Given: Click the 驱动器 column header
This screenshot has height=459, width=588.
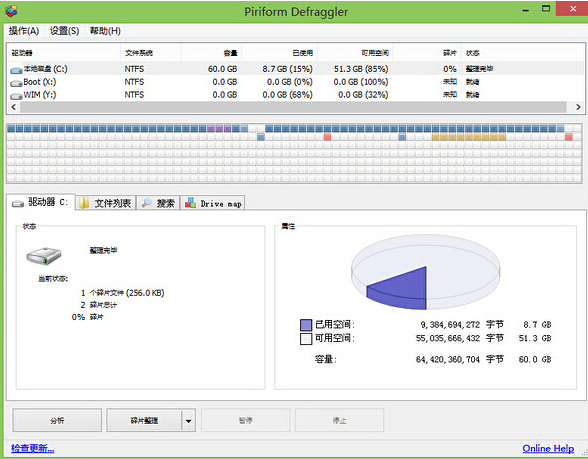Looking at the screenshot, I should [64, 53].
